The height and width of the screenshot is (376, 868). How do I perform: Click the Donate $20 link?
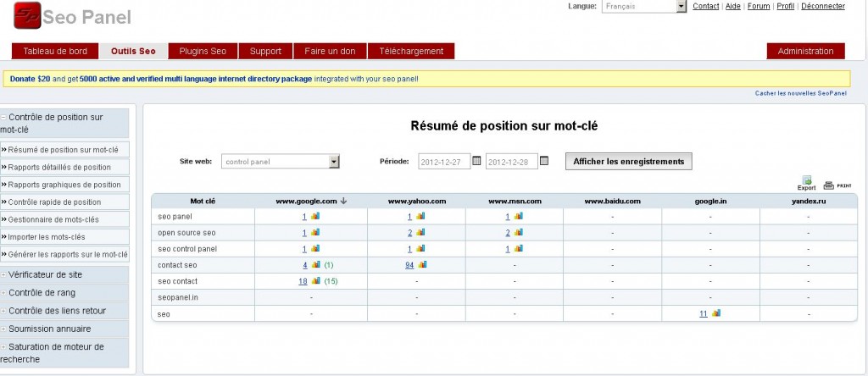[x=30, y=79]
